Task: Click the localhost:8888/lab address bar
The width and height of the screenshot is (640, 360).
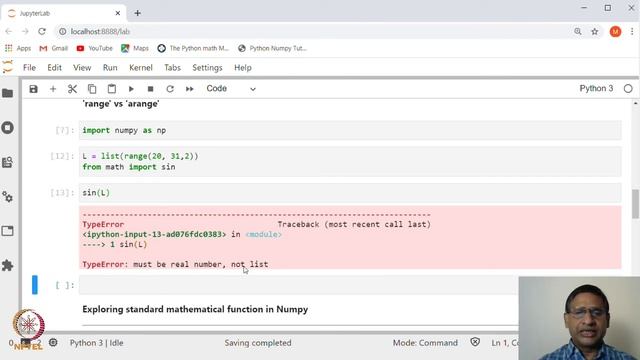Action: coord(312,31)
